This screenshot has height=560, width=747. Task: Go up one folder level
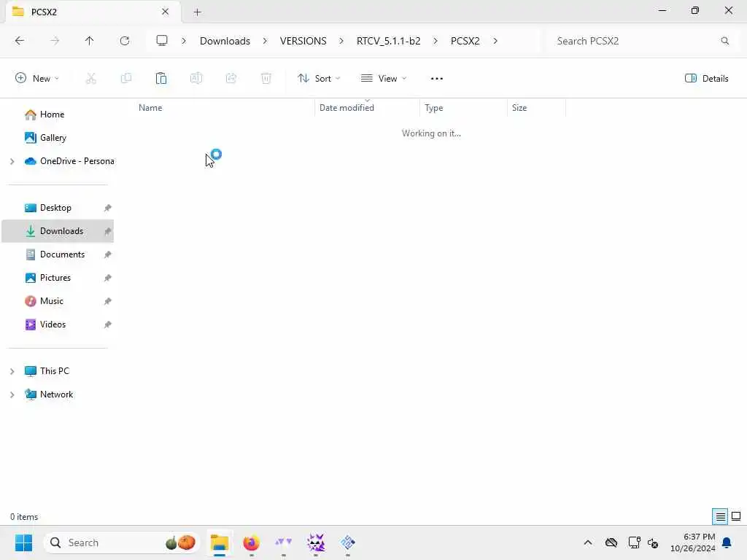[89, 41]
